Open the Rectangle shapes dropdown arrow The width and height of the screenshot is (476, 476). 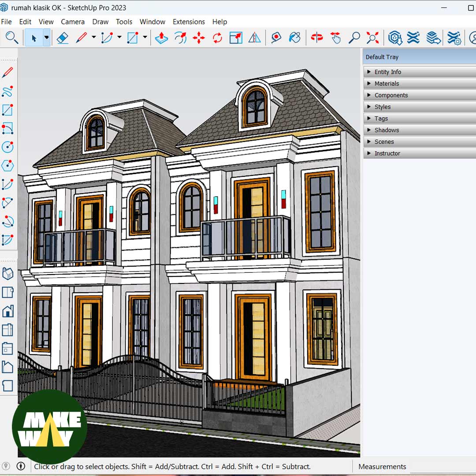[x=144, y=38]
